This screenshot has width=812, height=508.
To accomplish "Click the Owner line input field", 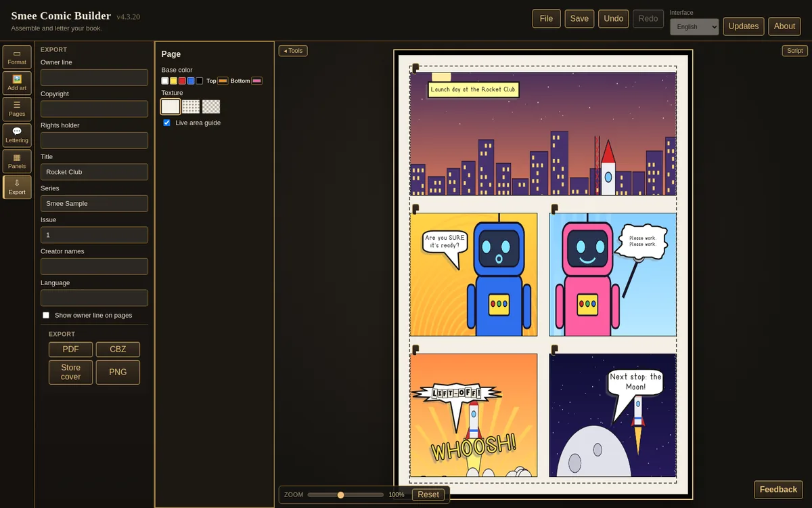I will point(94,77).
